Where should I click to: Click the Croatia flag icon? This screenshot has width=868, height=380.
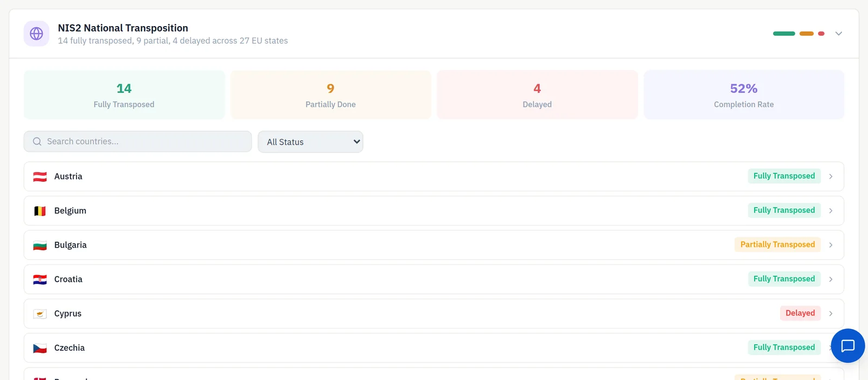coord(40,279)
